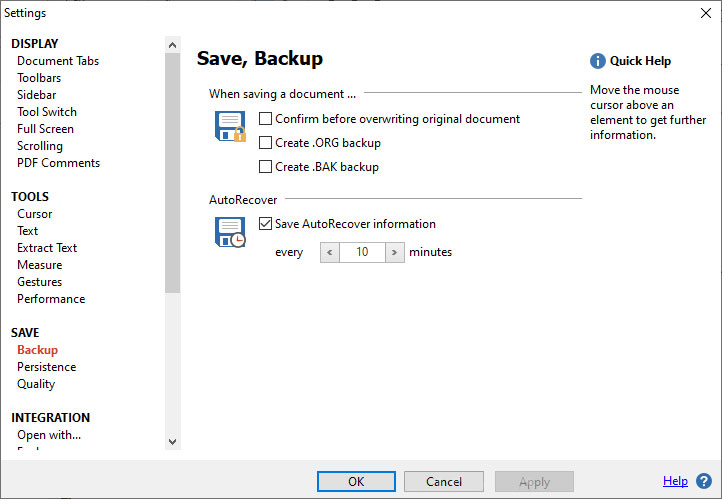The height and width of the screenshot is (504, 722).
Task: Click the AutoRecover floppy clock icon
Action: (231, 232)
